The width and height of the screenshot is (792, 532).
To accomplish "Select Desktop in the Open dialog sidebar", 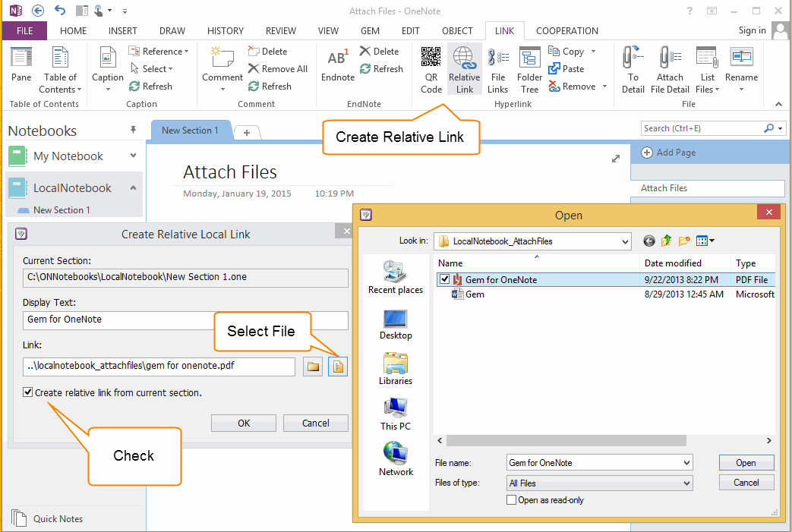I will [x=396, y=324].
